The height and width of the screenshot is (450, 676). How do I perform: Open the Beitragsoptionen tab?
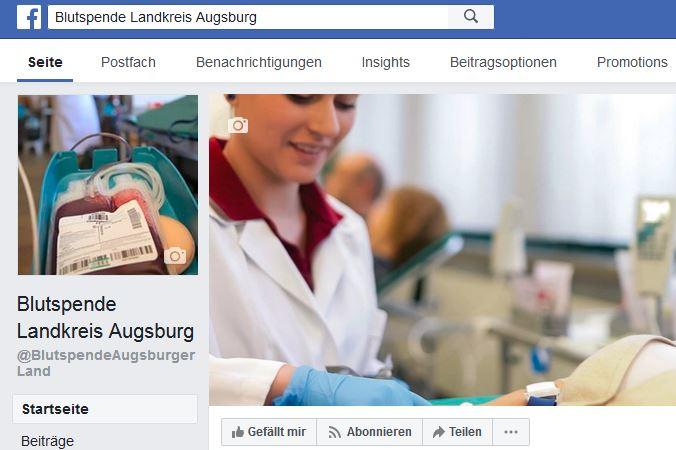pyautogui.click(x=503, y=62)
